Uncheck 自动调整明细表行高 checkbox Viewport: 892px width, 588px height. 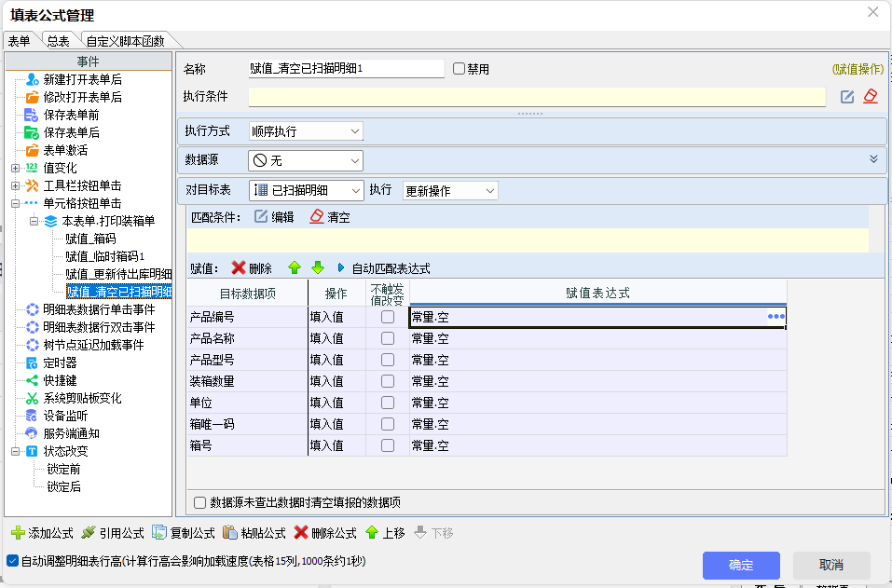(12, 561)
